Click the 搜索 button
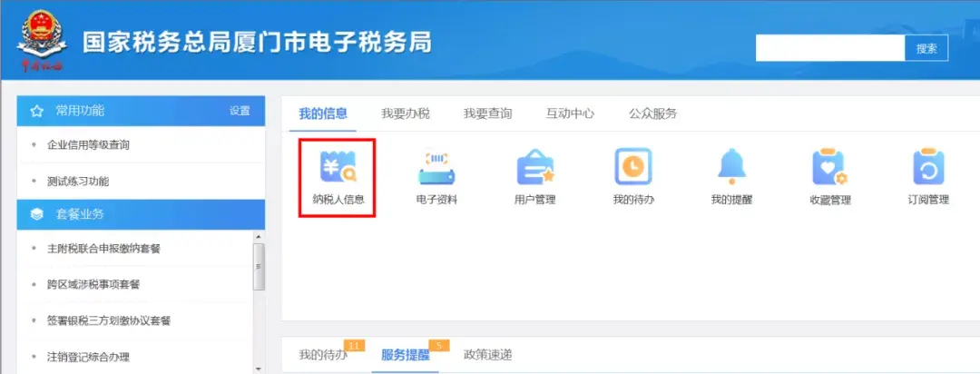The image size is (980, 374). point(926,48)
